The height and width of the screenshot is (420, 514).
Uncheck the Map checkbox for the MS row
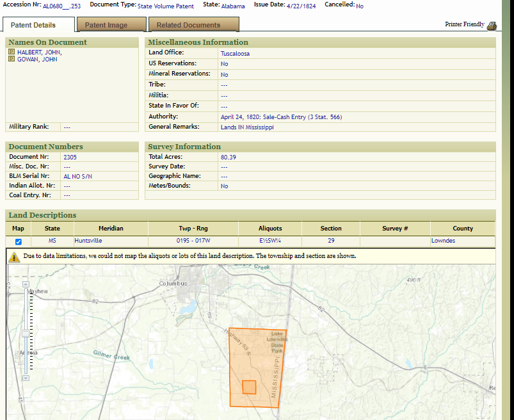(x=19, y=241)
